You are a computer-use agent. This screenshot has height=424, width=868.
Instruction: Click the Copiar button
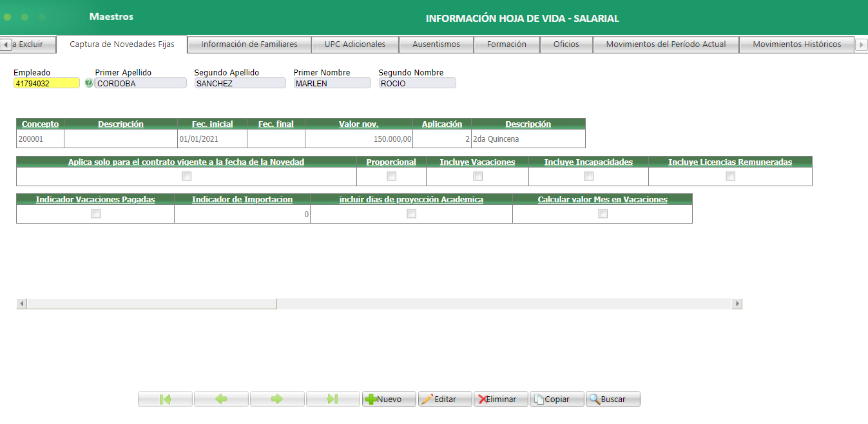click(557, 399)
